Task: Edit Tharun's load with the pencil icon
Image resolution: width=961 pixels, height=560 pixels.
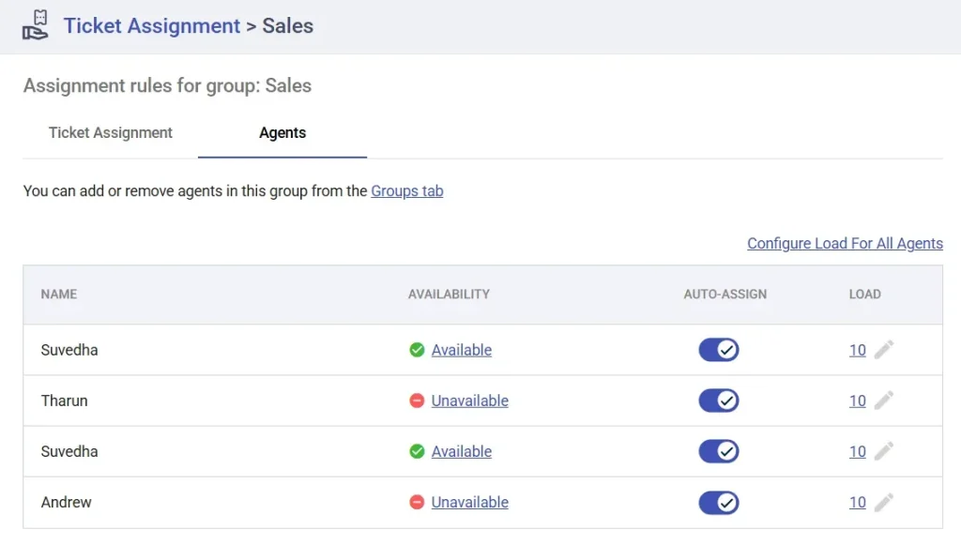Action: (884, 401)
